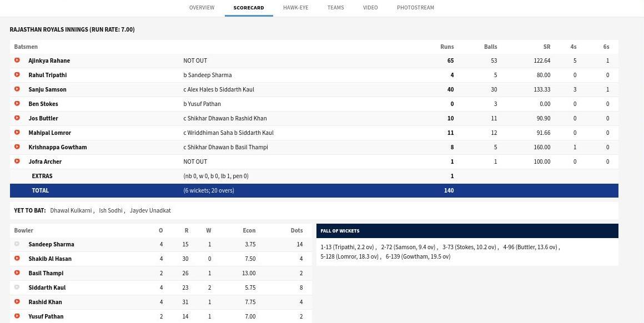Screen dimensions: 644x323
Task: Click '(6 wickets; 20 overs)' in total row
Action: pos(209,190)
